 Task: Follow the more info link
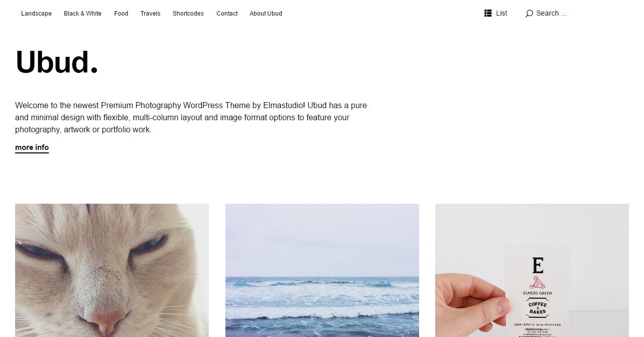coord(32,147)
